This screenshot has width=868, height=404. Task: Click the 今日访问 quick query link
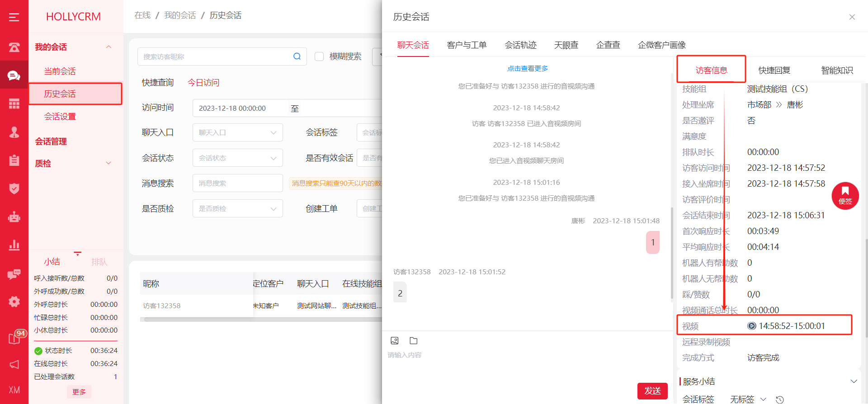click(203, 83)
